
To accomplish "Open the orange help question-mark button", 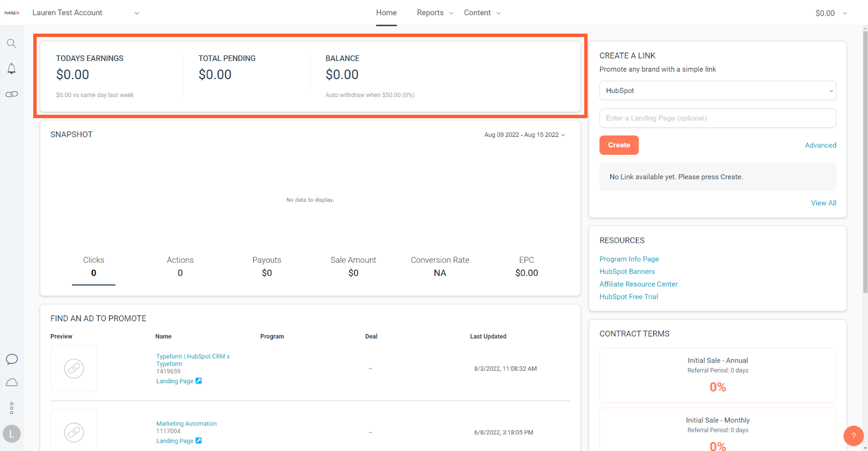I will coord(853,435).
